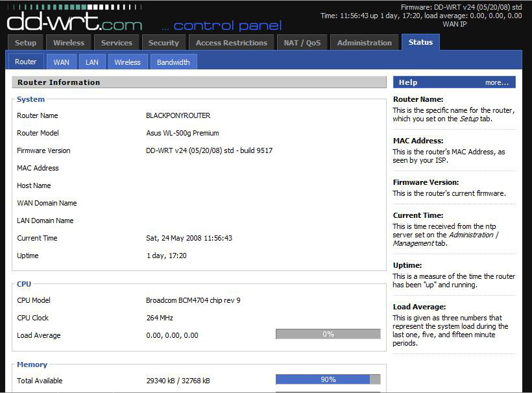Image resolution: width=532 pixels, height=393 pixels.
Task: Click the 'WAN Domain Name' label
Action: click(x=47, y=203)
